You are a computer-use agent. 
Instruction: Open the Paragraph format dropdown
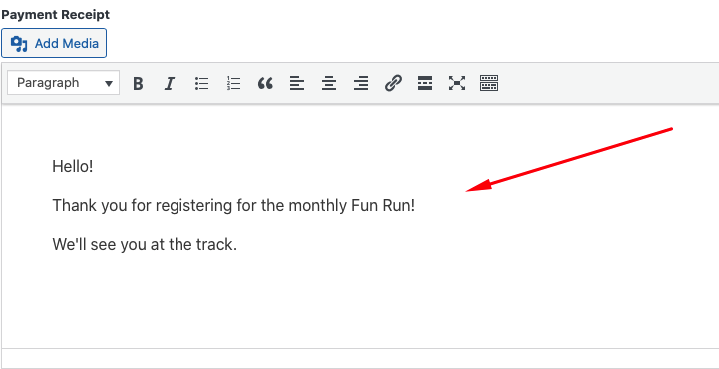click(x=64, y=83)
